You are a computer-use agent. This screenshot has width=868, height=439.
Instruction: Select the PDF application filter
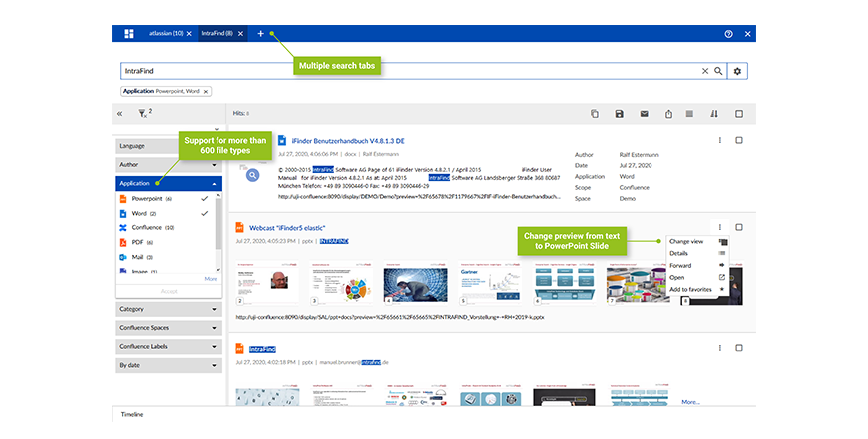[x=165, y=242]
